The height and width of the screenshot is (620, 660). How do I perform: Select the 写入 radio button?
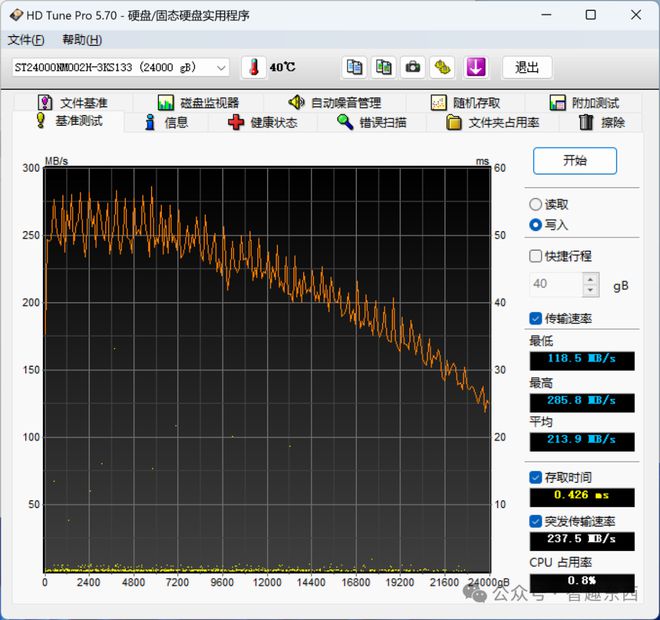tap(549, 225)
